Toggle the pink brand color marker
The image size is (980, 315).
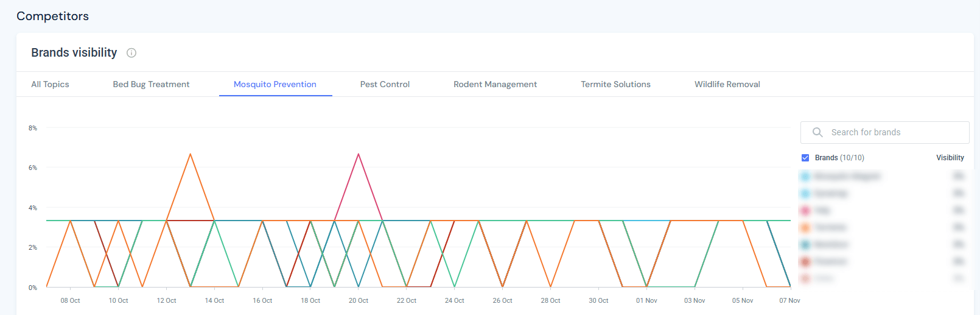[805, 210]
